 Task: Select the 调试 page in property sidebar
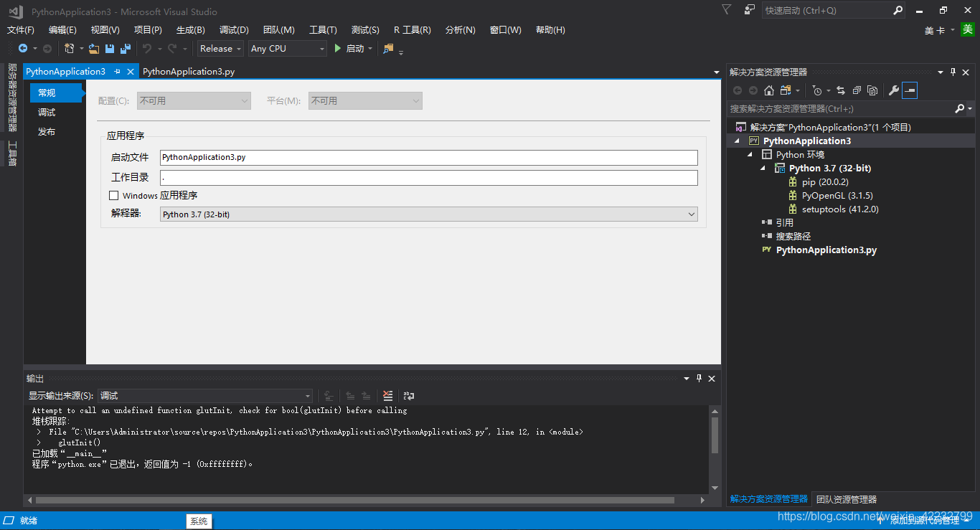tap(47, 113)
